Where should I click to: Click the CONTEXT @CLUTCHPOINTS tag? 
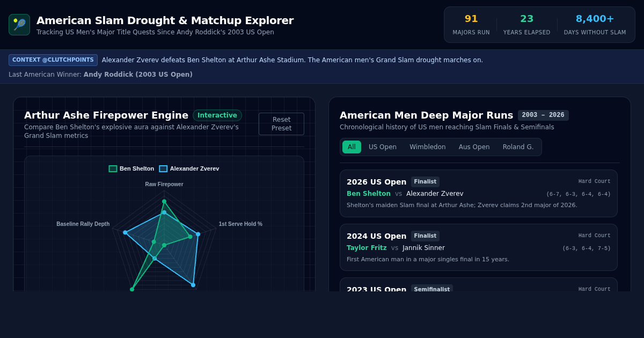53,60
